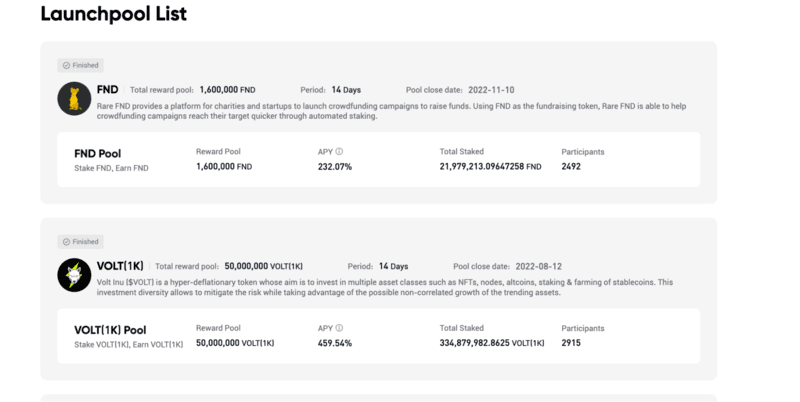The image size is (800, 402).
Task: Click the Volt Inu description paragraph
Action: click(x=385, y=287)
